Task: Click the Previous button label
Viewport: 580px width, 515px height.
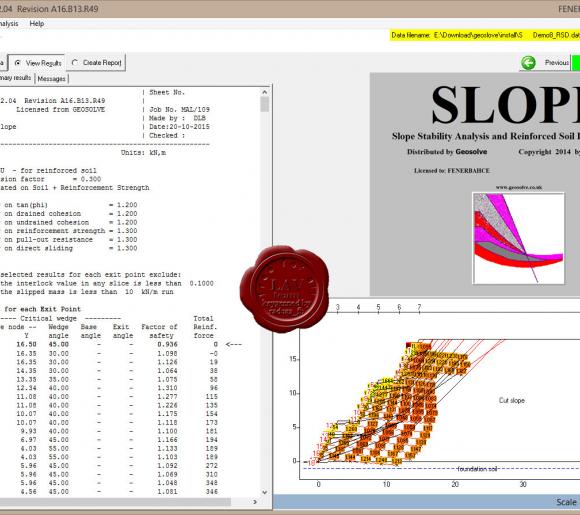Action: coord(556,63)
